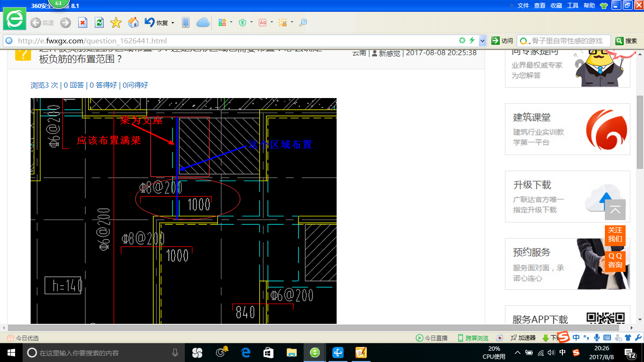Viewport: 644px width, 362px height.
Task: Open the extensions grid icon
Action: (223, 23)
